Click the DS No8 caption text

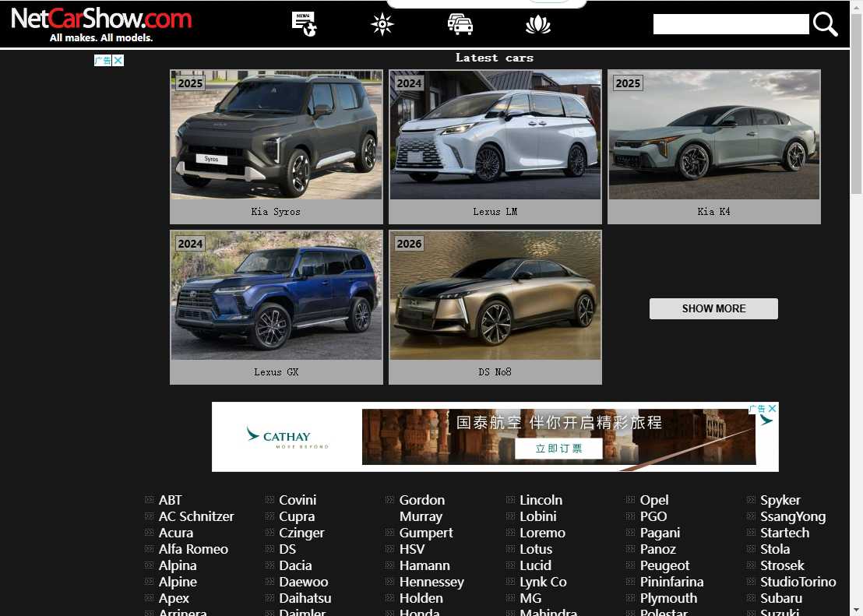pos(495,372)
